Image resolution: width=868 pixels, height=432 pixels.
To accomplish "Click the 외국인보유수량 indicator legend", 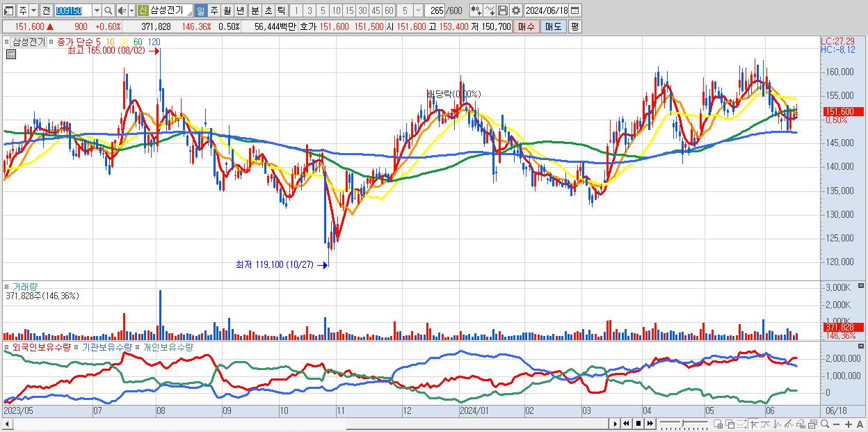I will pos(42,346).
